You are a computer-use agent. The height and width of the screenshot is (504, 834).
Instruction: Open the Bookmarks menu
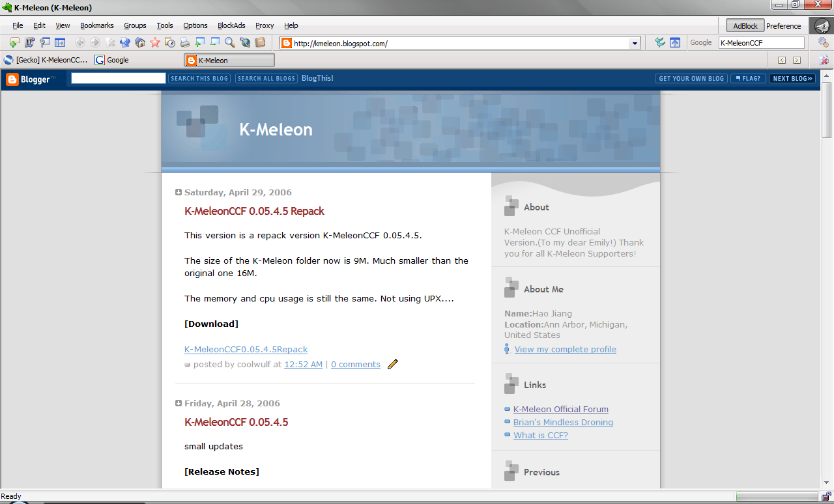pos(96,25)
